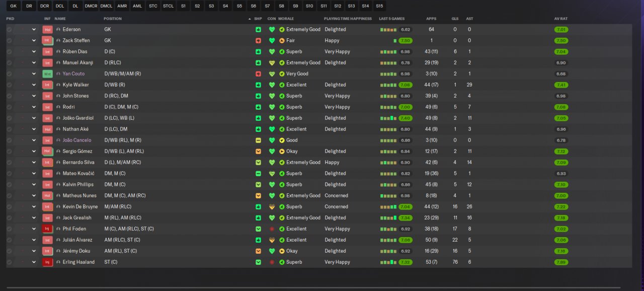Click Joško Gvardiol's last 5 games form bars
The width and height of the screenshot is (644, 291).
(388, 118)
